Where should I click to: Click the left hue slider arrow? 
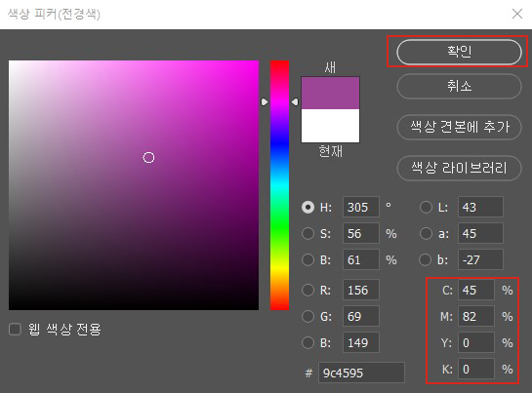(x=265, y=101)
